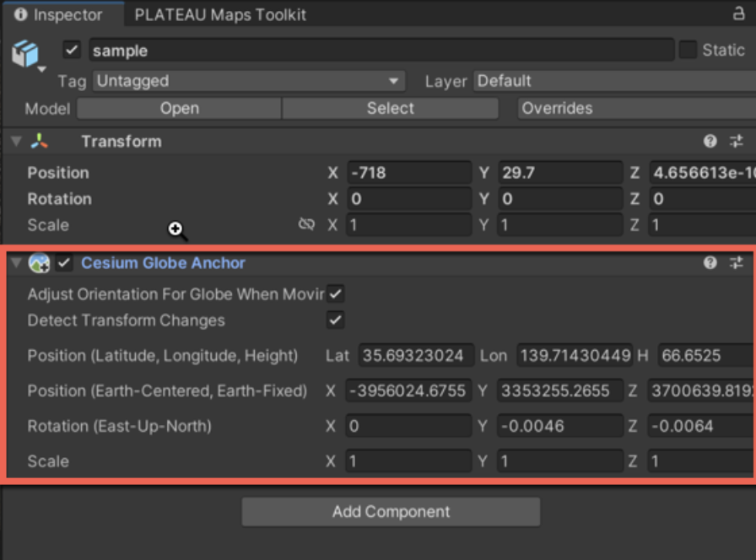Open the icon picker arrow under cube
756x560 pixels.
(x=42, y=69)
